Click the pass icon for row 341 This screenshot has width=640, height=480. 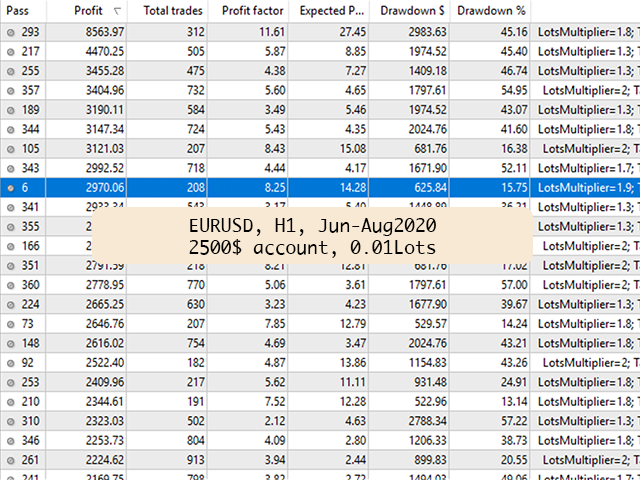pos(11,207)
